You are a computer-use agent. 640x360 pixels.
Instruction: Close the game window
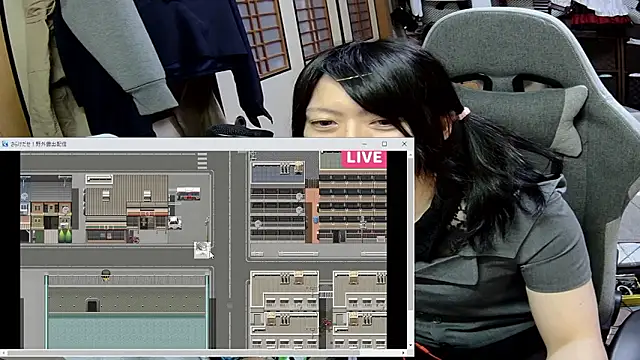(x=404, y=144)
